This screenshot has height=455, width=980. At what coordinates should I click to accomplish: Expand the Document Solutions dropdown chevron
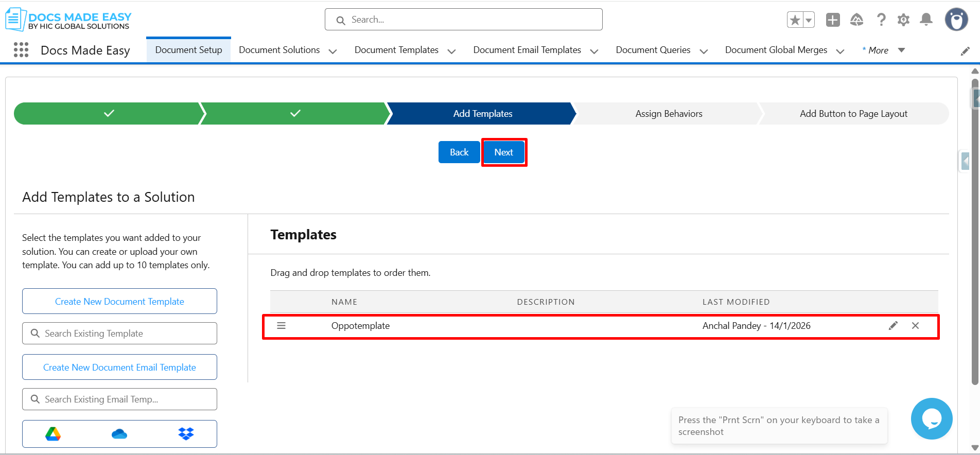[x=332, y=51]
